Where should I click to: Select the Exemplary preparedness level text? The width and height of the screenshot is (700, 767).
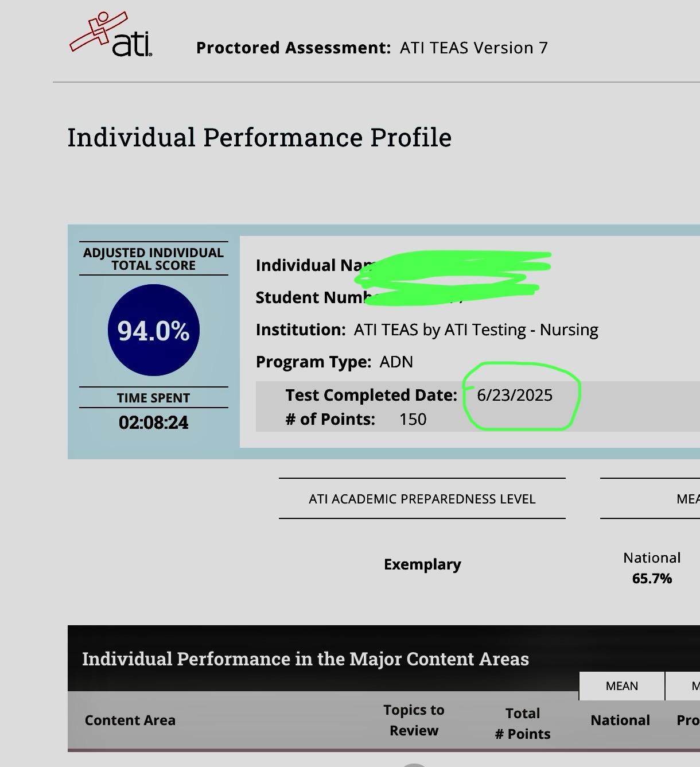click(x=422, y=564)
